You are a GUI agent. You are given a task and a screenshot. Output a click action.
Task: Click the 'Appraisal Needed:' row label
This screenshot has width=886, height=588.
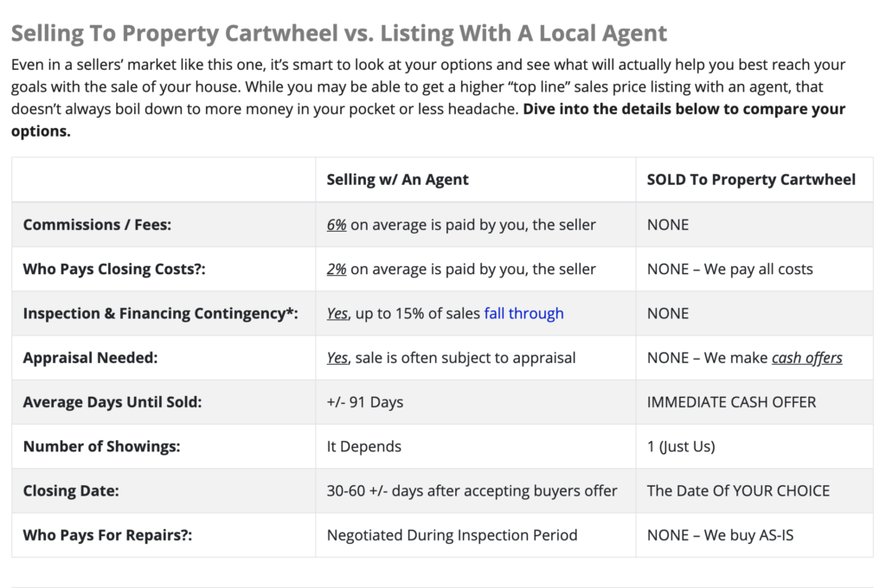(x=90, y=358)
